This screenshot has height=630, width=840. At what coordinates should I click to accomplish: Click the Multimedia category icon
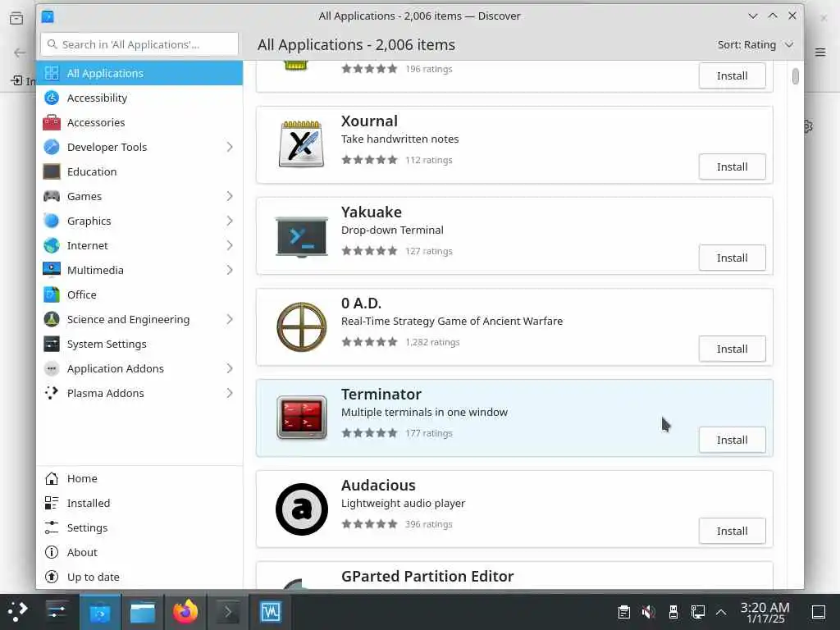[x=52, y=270]
